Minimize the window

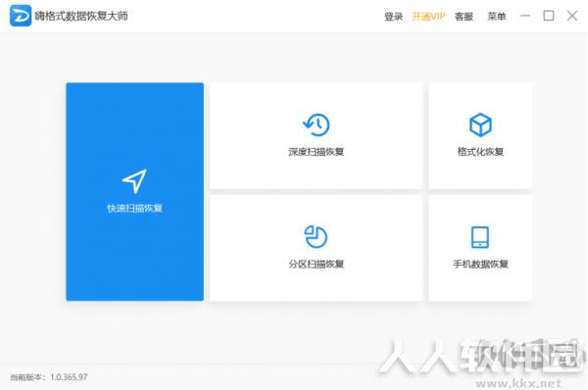click(525, 16)
